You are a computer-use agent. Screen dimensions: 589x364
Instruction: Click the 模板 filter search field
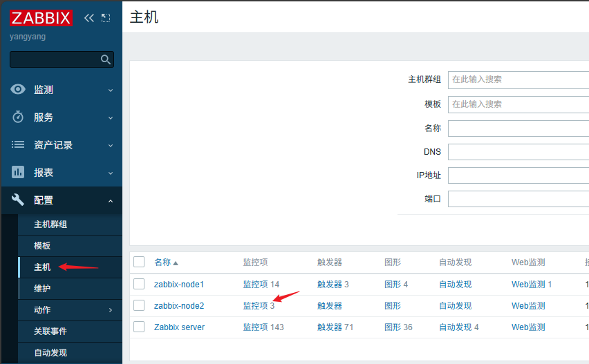click(x=518, y=104)
